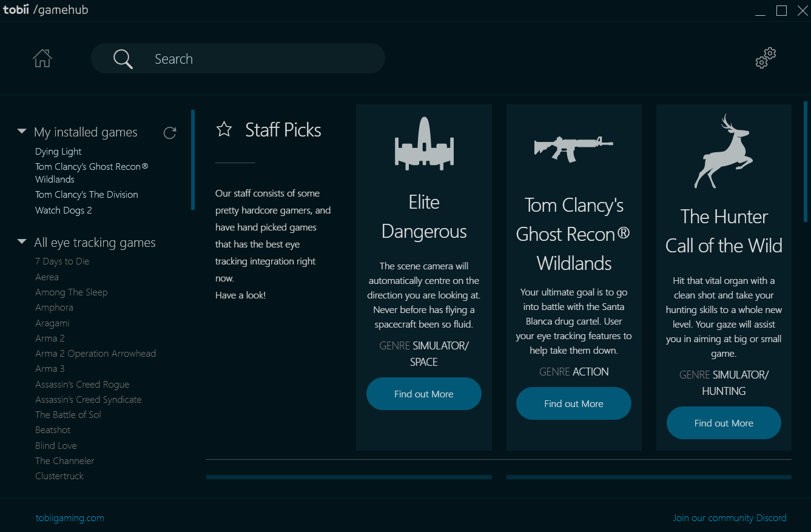This screenshot has height=532, width=811.
Task: Collapse the All eye tracking games section
Action: (22, 241)
